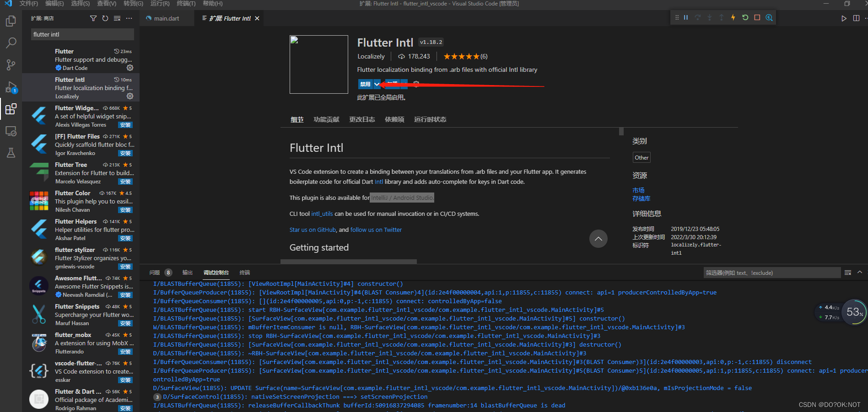Clear the extension search results
The width and height of the screenshot is (868, 412).
tap(117, 18)
